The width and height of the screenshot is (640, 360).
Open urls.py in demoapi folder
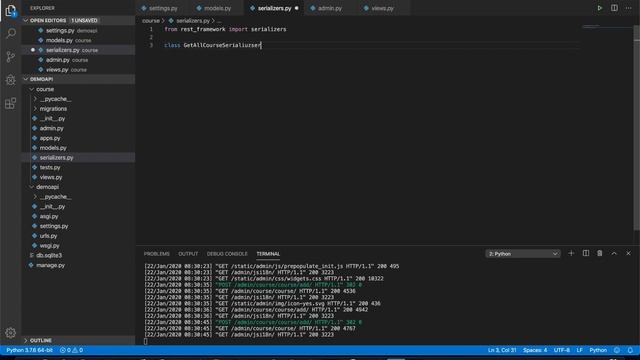78,236
